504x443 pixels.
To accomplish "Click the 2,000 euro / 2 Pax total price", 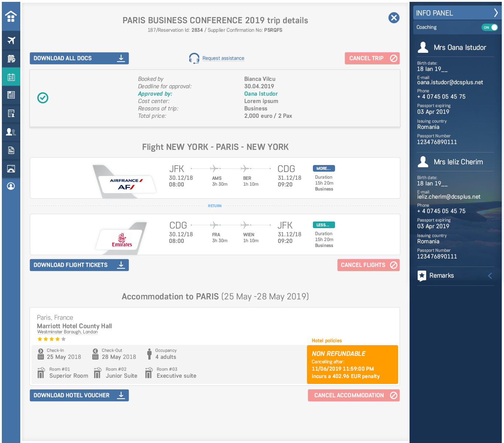I will (x=268, y=116).
